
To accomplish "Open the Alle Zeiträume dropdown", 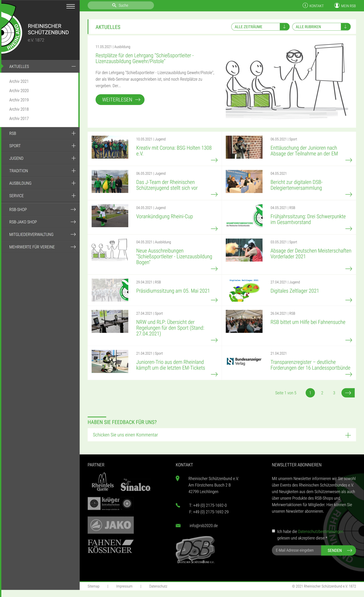I will click(260, 27).
